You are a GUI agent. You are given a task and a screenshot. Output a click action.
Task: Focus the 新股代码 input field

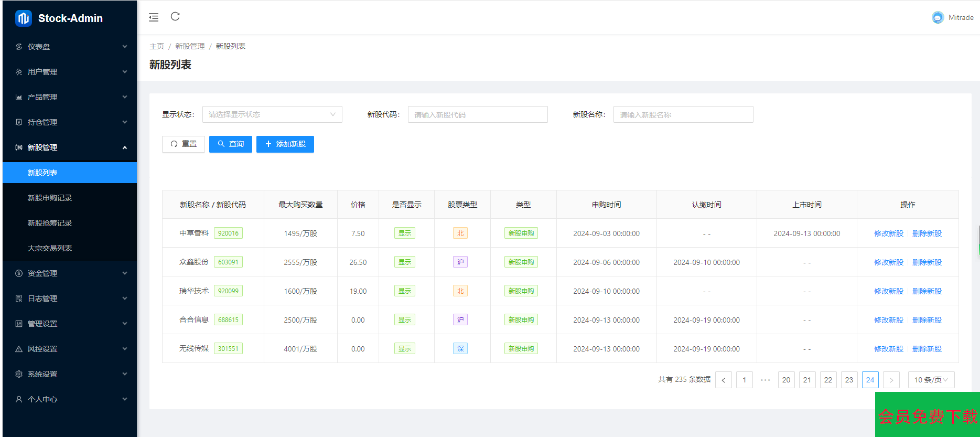[x=478, y=114]
